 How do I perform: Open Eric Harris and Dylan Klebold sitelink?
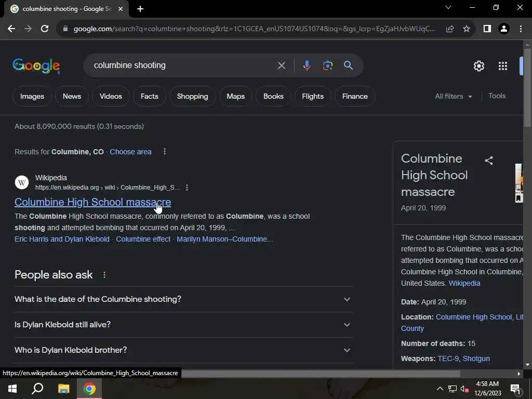coord(62,239)
